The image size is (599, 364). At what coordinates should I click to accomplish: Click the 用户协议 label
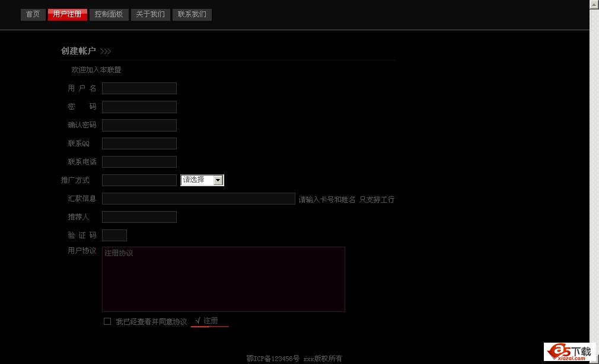pos(82,251)
